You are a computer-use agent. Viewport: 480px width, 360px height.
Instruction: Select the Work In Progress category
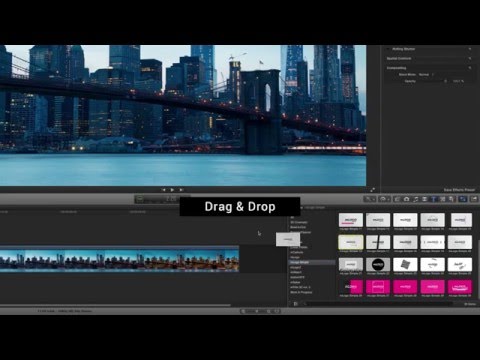pyautogui.click(x=301, y=292)
